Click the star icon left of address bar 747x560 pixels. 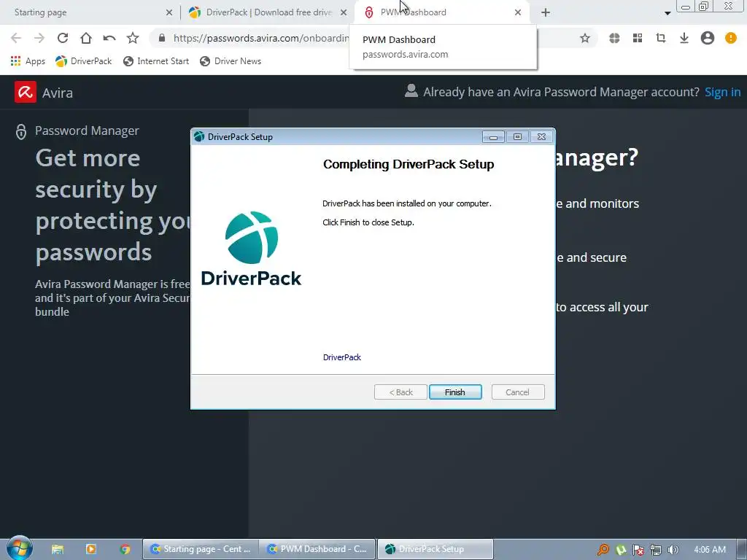click(133, 38)
